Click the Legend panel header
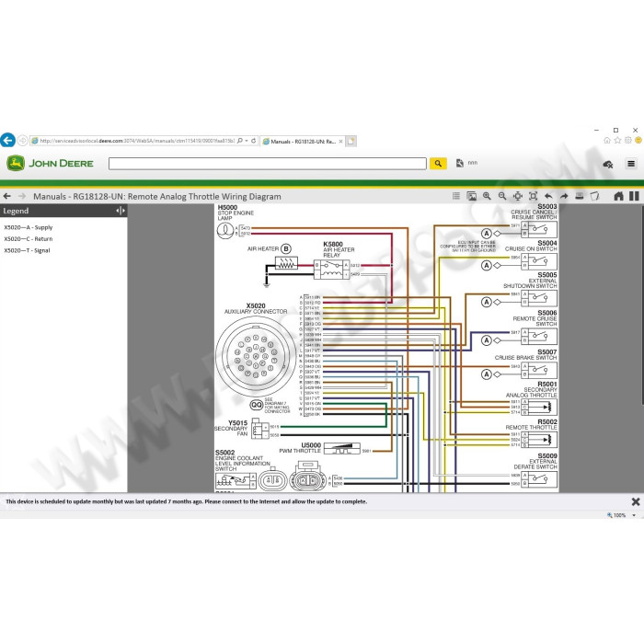The width and height of the screenshot is (644, 644). coord(63,211)
